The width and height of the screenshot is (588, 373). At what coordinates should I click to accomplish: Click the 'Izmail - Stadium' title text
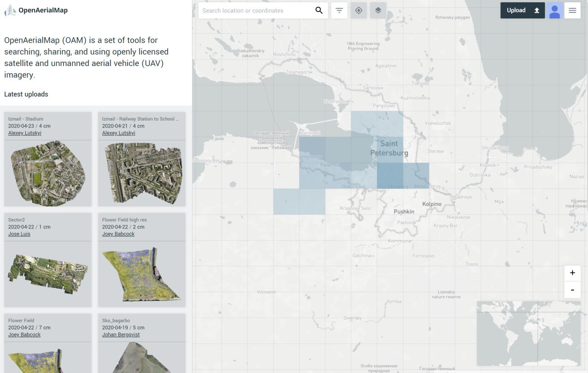(x=26, y=119)
